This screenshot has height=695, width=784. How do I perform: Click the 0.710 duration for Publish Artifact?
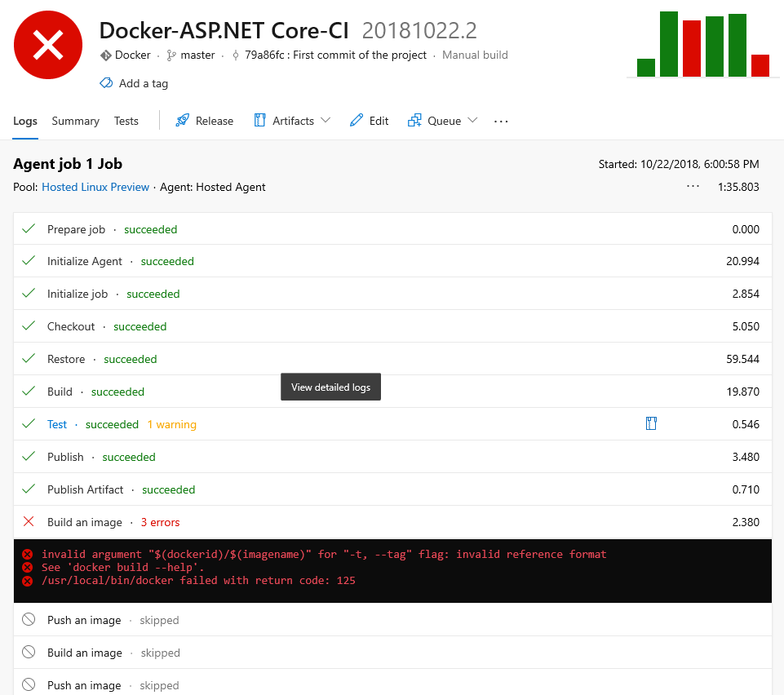point(746,489)
